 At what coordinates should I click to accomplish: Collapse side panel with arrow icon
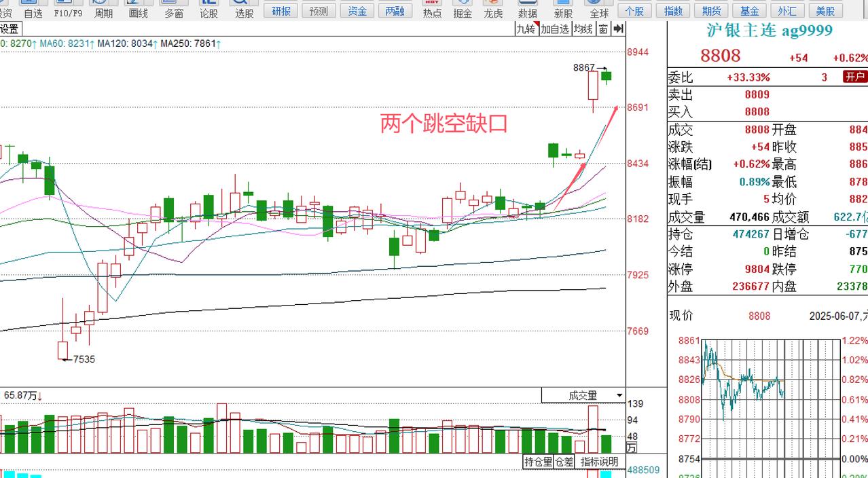(x=618, y=28)
